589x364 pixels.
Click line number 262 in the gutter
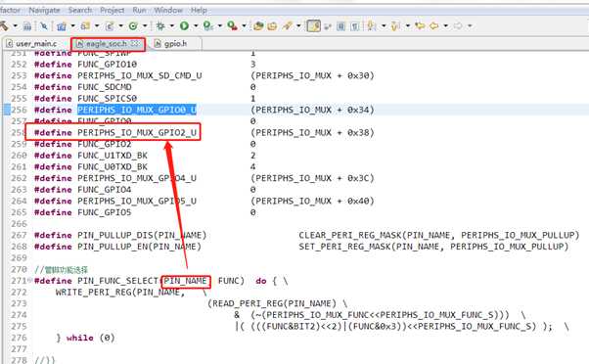(19, 178)
